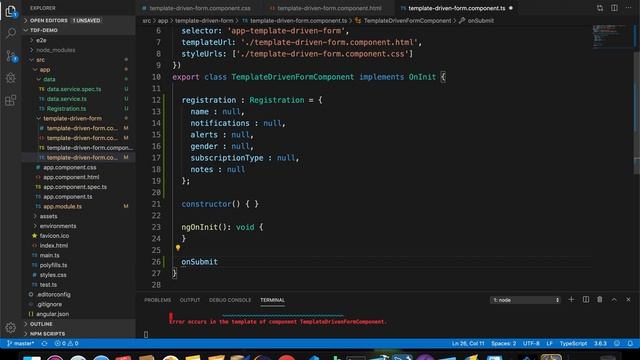
Task: Collapse the TDF-DEMO root folder
Action: (78, 30)
